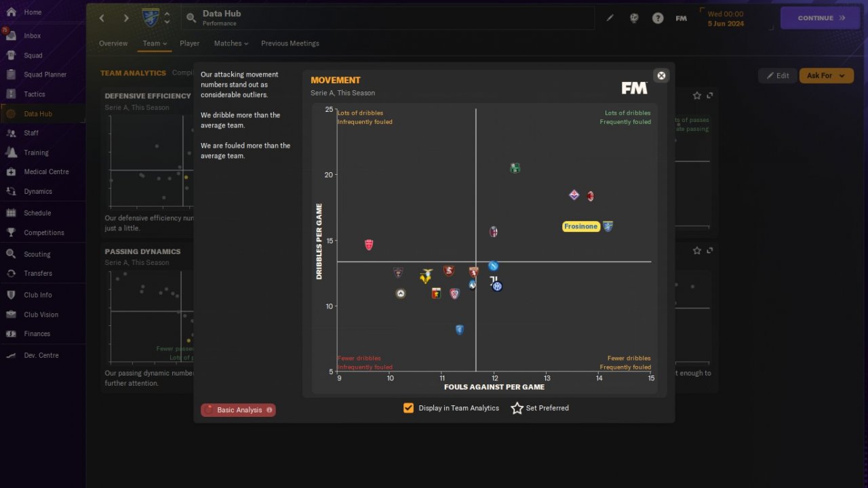Viewport: 868px width, 488px height.
Task: Open the question mark help icon
Action: [x=658, y=18]
